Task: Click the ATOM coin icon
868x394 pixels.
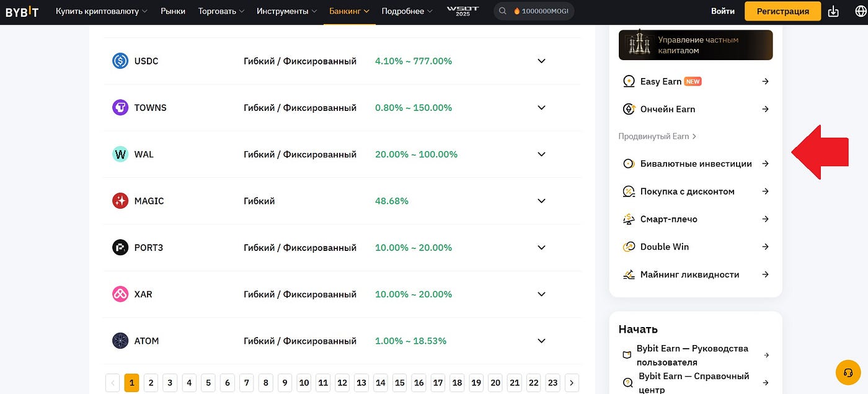Action: (120, 340)
